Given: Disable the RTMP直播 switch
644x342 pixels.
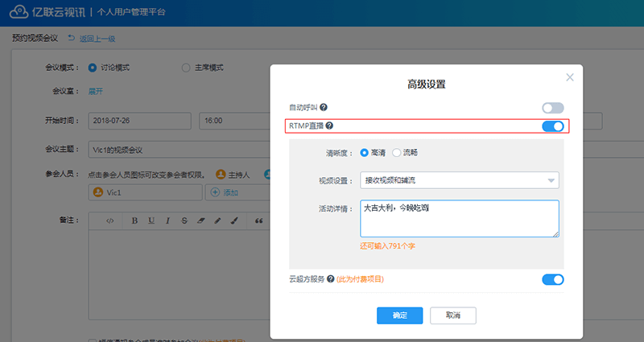Looking at the screenshot, I should tap(553, 126).
